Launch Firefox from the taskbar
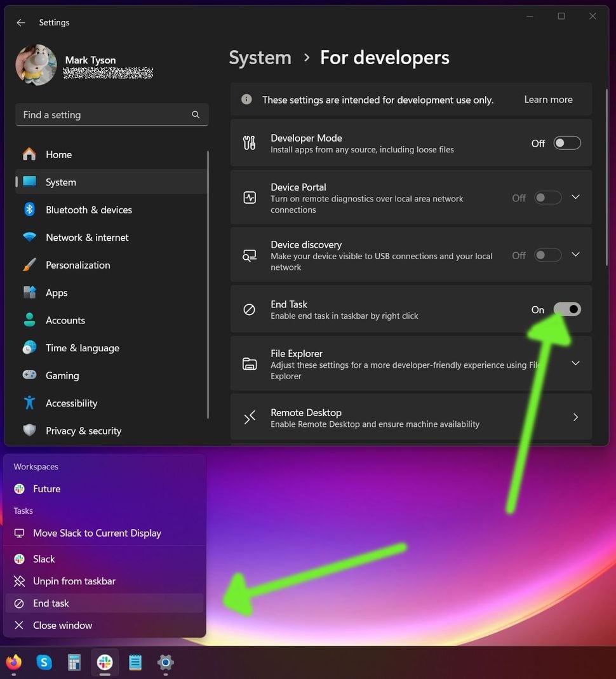616x679 pixels. [13, 662]
